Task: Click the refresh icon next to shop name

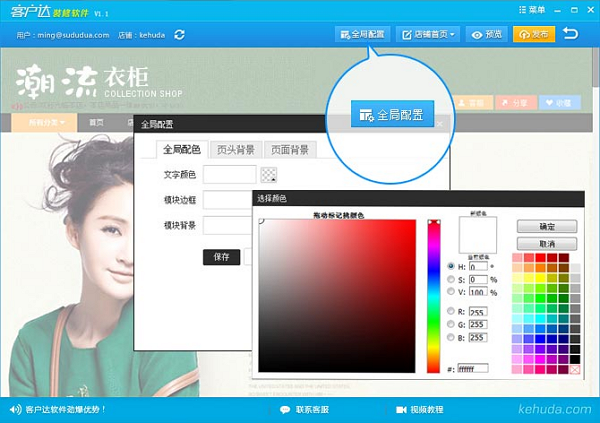Action: tap(179, 35)
